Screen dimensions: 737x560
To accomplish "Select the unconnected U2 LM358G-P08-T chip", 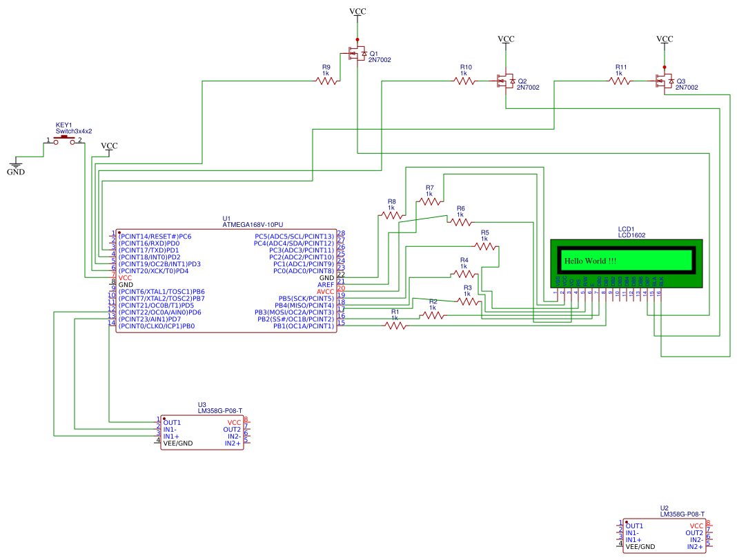I will [x=664, y=536].
